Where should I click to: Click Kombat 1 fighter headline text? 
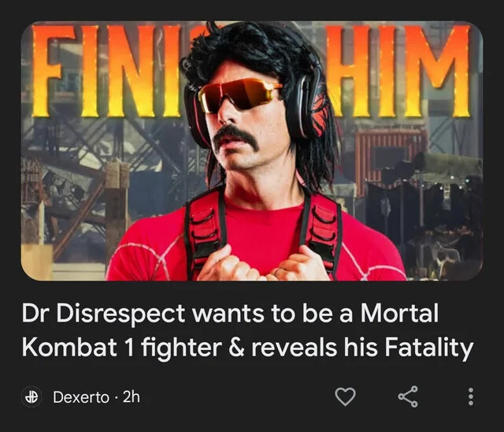click(122, 348)
